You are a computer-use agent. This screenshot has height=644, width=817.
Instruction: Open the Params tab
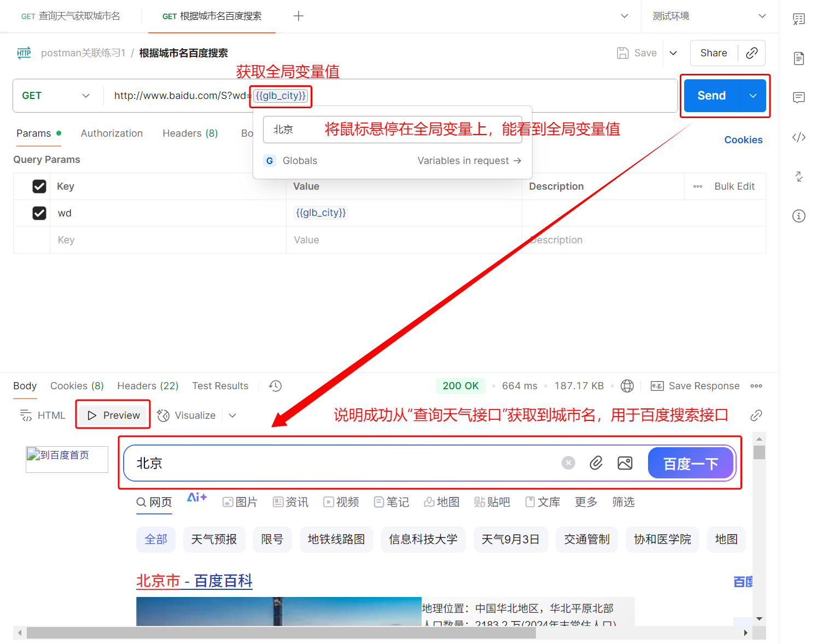click(39, 133)
